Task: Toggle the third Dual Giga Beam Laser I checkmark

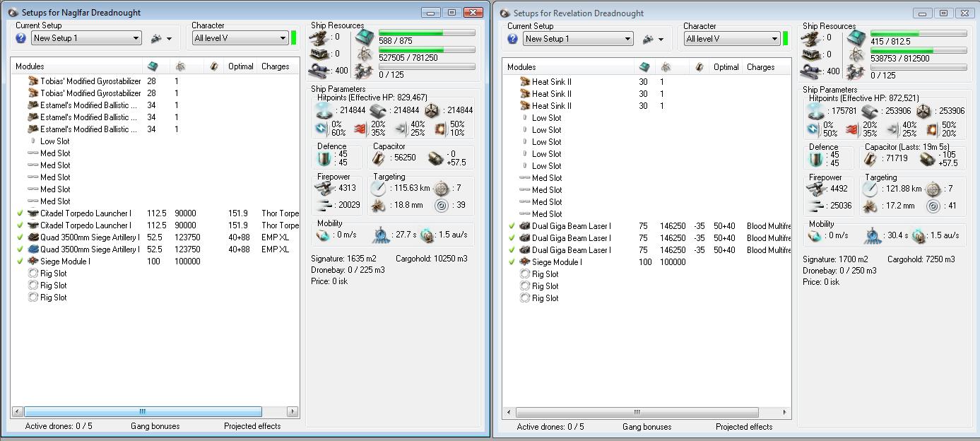Action: [512, 250]
